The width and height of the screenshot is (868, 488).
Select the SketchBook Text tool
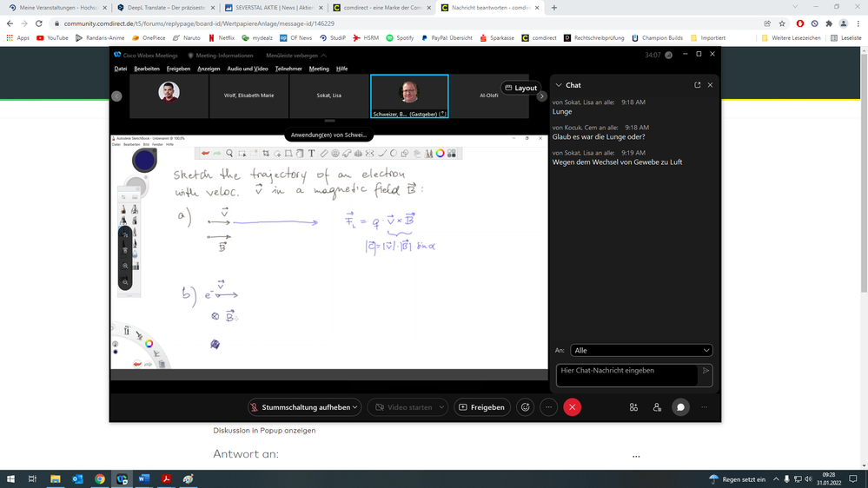[311, 154]
